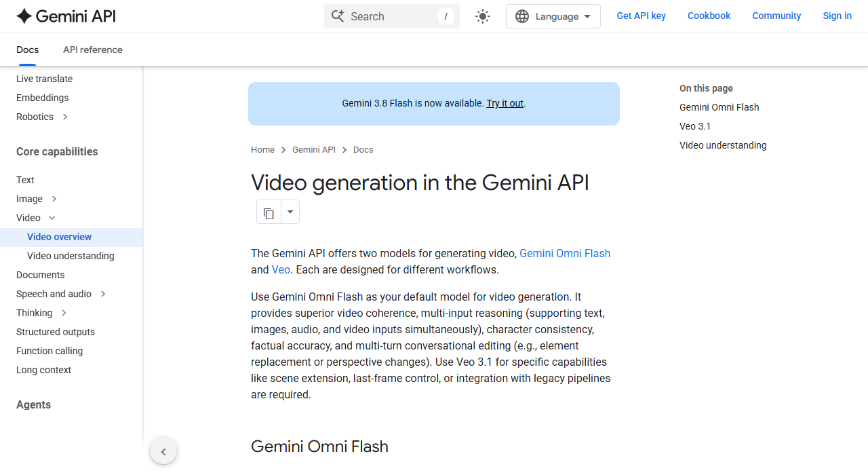Click the Get API key link
This screenshot has height=475, width=868.
point(642,16)
